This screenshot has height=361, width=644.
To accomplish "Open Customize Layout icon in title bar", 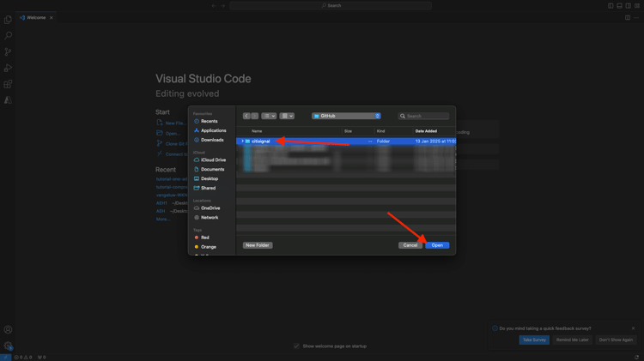I will point(637,6).
